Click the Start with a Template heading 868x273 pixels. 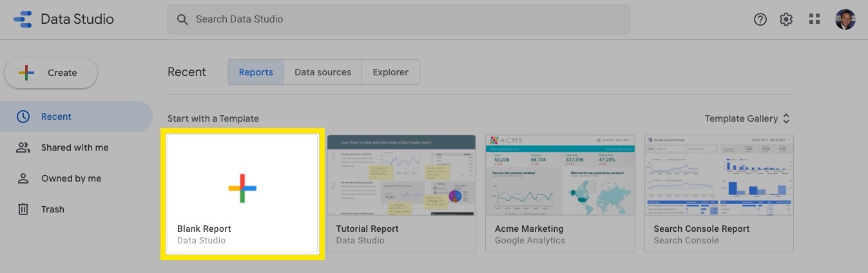pos(213,118)
